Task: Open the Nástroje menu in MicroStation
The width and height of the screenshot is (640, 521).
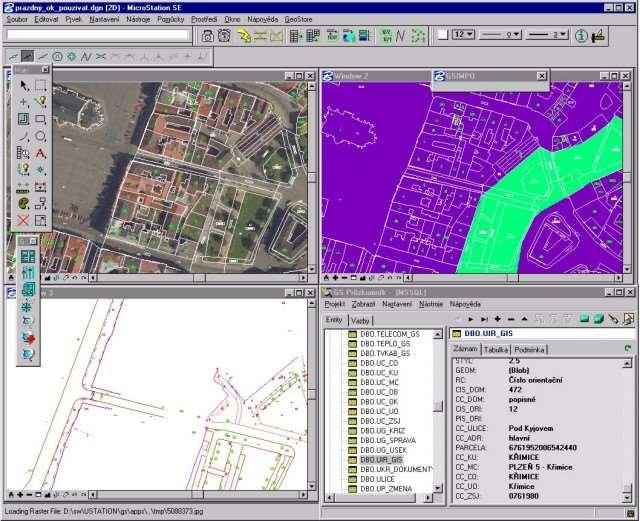Action: pyautogui.click(x=138, y=19)
